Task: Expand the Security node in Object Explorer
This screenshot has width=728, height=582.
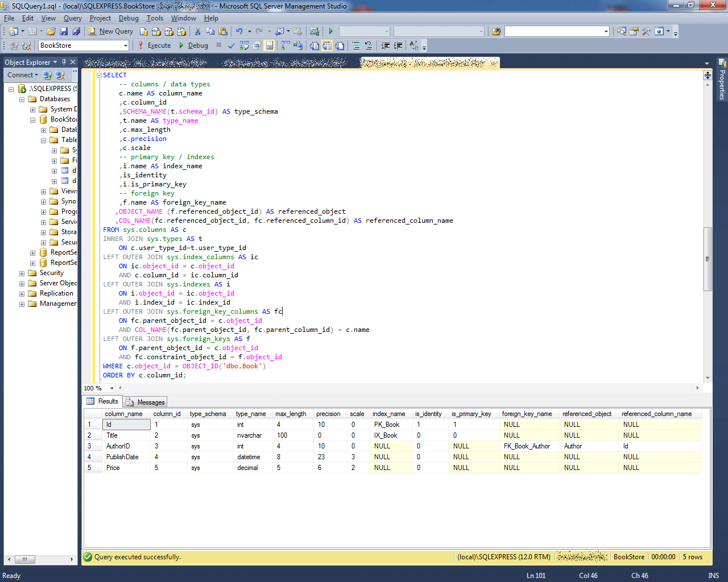Action: coord(20,273)
